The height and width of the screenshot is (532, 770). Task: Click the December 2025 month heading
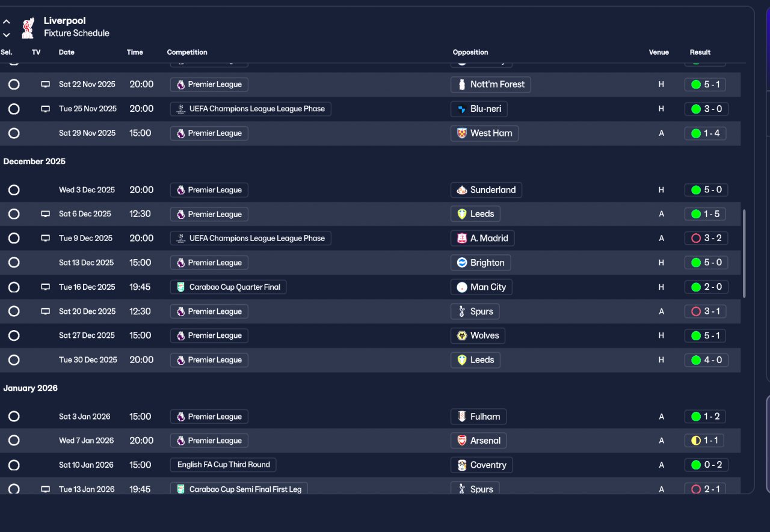click(x=34, y=162)
